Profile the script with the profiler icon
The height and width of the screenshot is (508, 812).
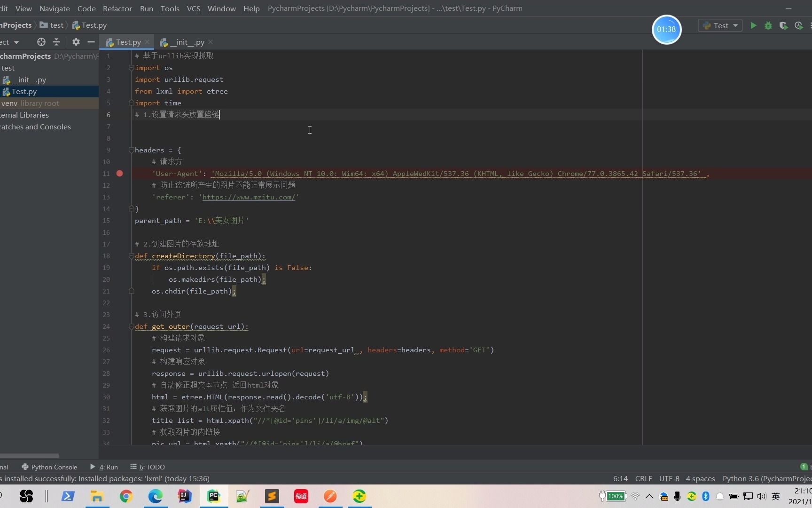[x=799, y=25]
